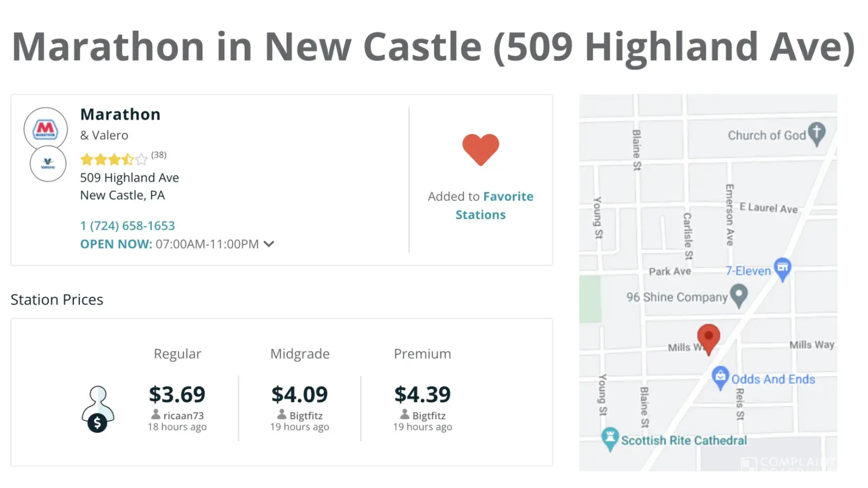Image resolution: width=868 pixels, height=488 pixels.
Task: Call the station phone number link
Action: pos(127,225)
